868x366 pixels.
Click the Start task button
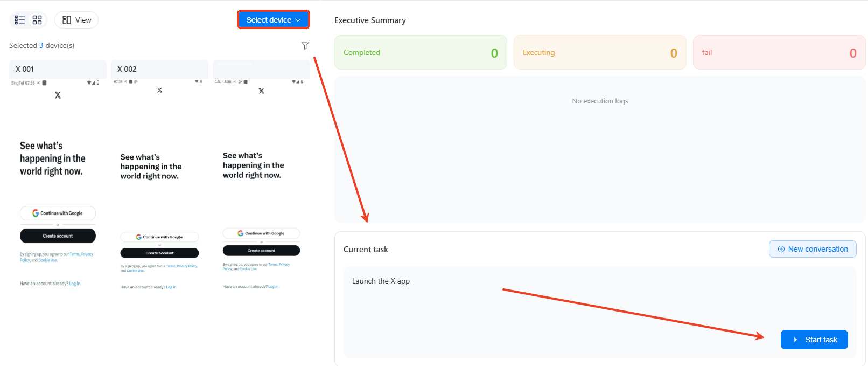point(814,340)
